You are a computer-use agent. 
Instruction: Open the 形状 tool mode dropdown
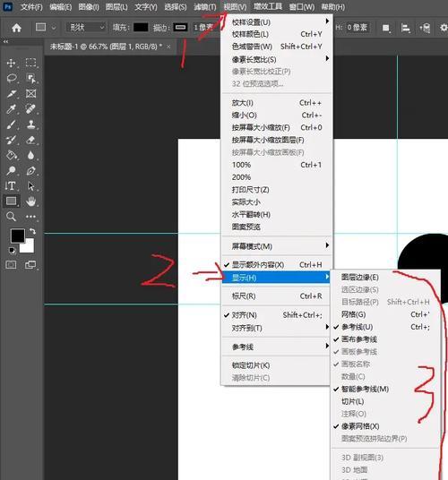click(x=87, y=28)
